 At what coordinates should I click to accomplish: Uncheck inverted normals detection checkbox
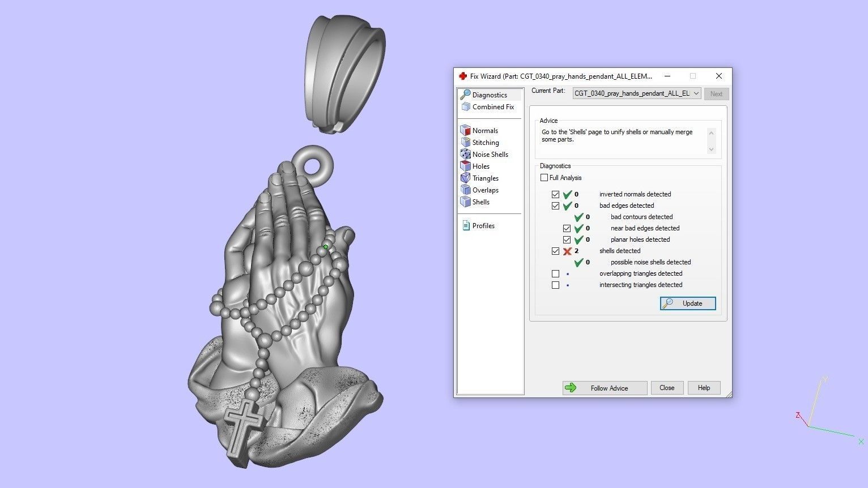(556, 194)
